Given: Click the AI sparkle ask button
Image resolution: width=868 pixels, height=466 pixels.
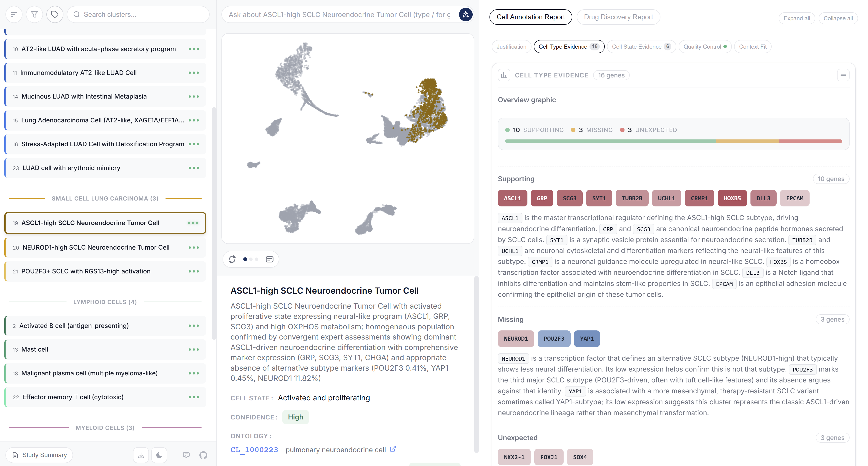Looking at the screenshot, I should pos(466,15).
